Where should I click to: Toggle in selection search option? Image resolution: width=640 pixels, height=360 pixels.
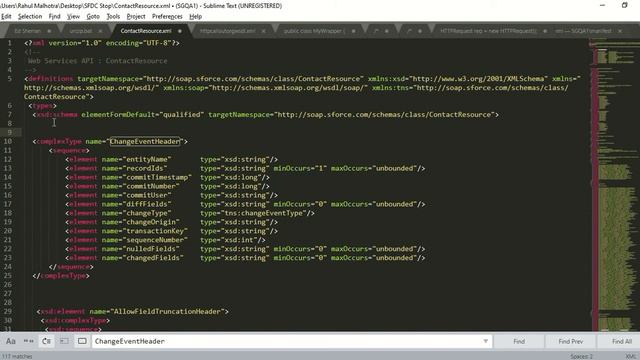coord(64,341)
